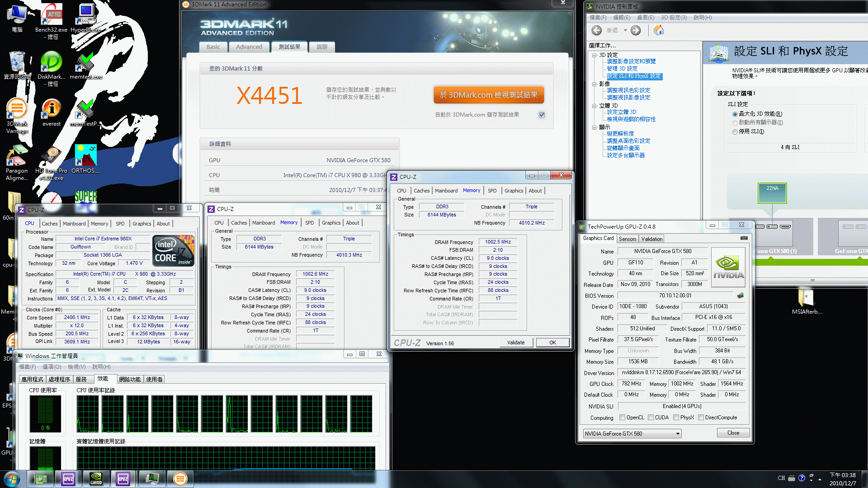868x488 pixels.
Task: Select the 最大化 3D 效能 radio button
Action: tap(735, 114)
